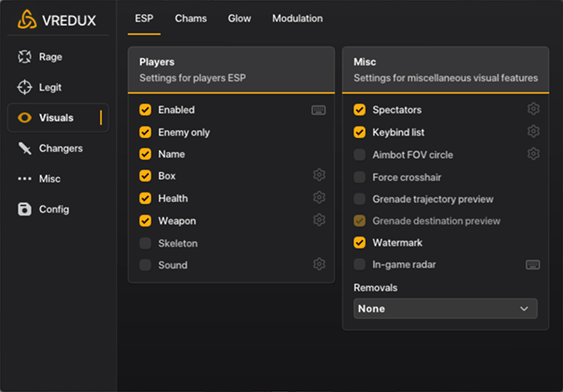Image resolution: width=563 pixels, height=392 pixels.
Task: Click the gear icon next to Health
Action: (319, 198)
